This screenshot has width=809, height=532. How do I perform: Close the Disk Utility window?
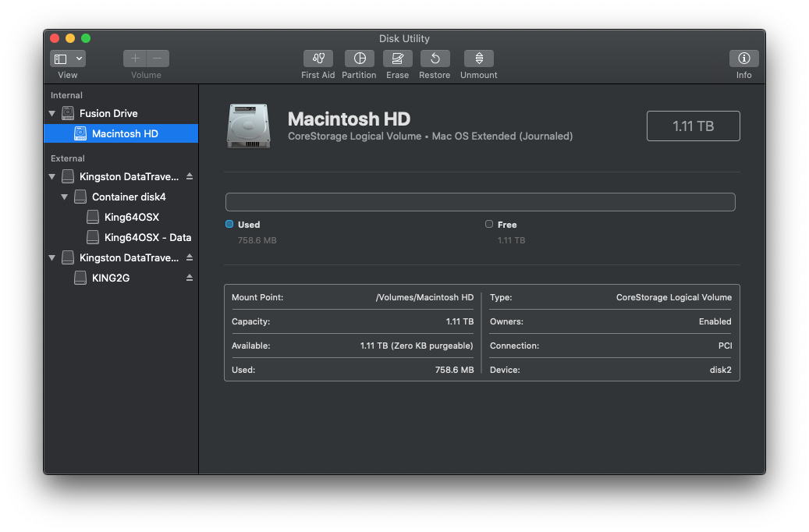coord(55,38)
